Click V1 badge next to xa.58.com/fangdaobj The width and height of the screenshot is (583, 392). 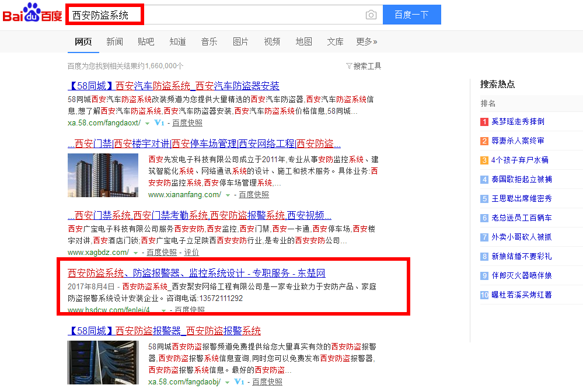point(239,381)
